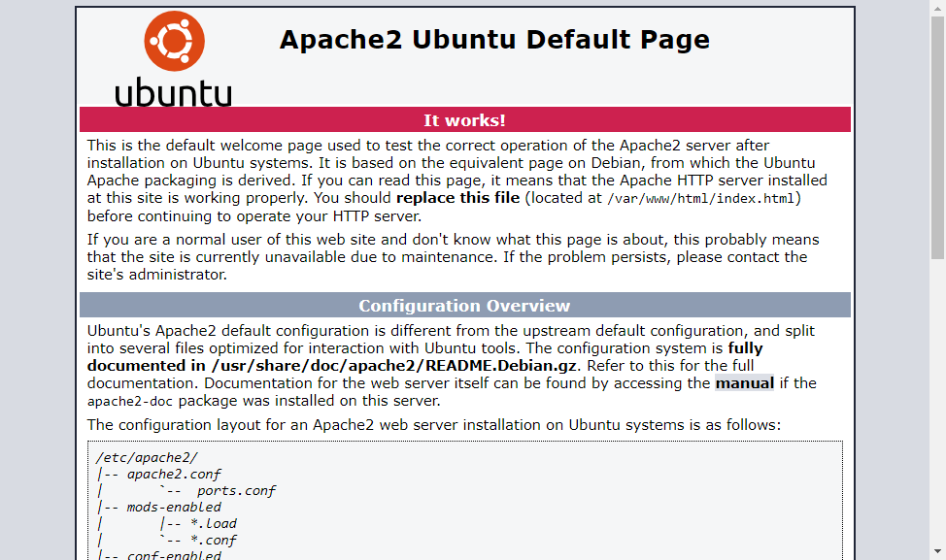This screenshot has height=560, width=946.
Task: Click the "ports.conf" tree entry
Action: pyautogui.click(x=236, y=491)
